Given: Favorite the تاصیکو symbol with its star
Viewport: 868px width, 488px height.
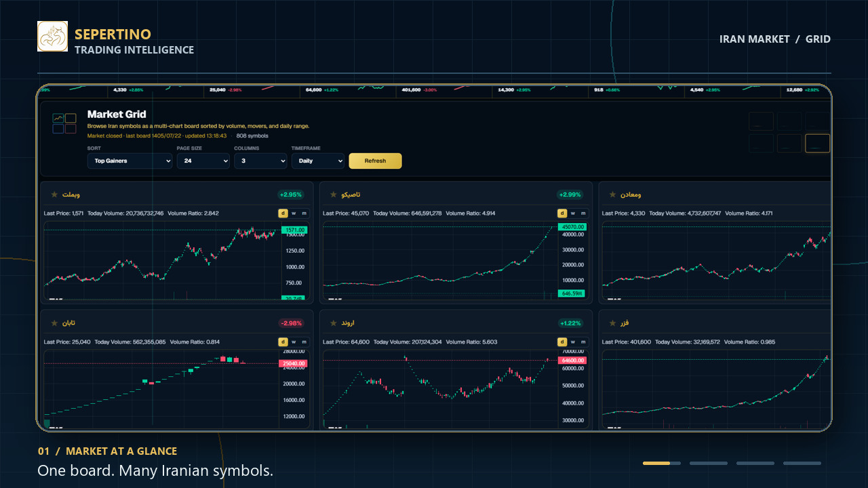Looking at the screenshot, I should (x=333, y=195).
